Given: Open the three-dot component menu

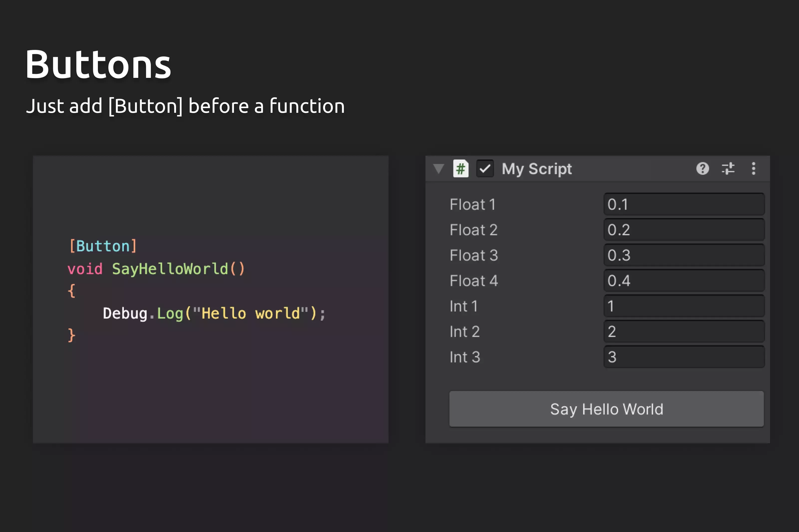Looking at the screenshot, I should (x=754, y=168).
